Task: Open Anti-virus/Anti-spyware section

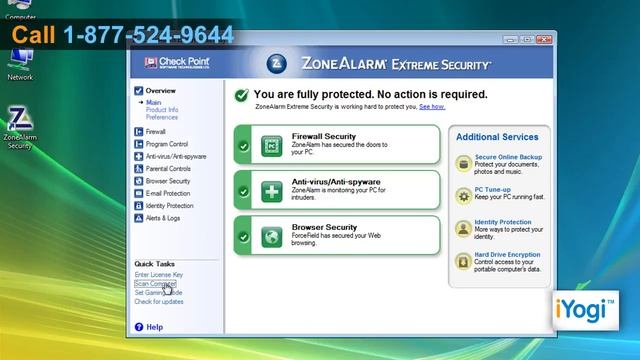Action: click(x=176, y=156)
